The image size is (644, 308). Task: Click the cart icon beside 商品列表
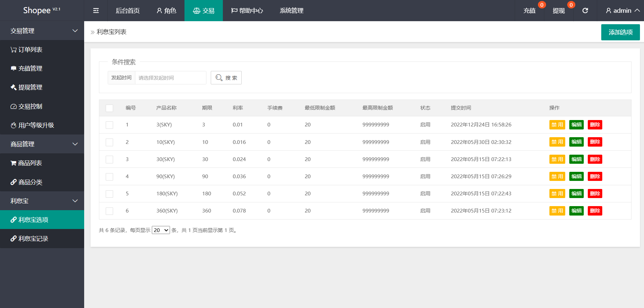tap(13, 163)
